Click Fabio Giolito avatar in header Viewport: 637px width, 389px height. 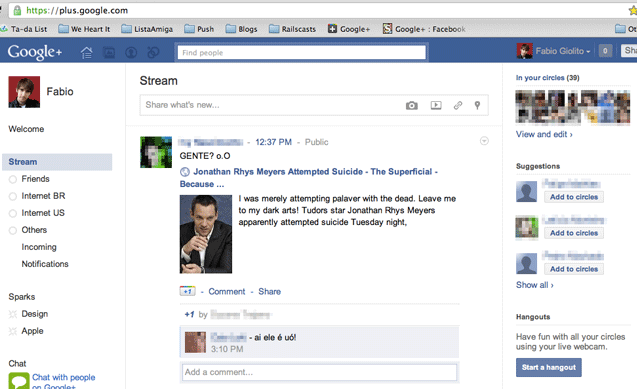point(524,51)
